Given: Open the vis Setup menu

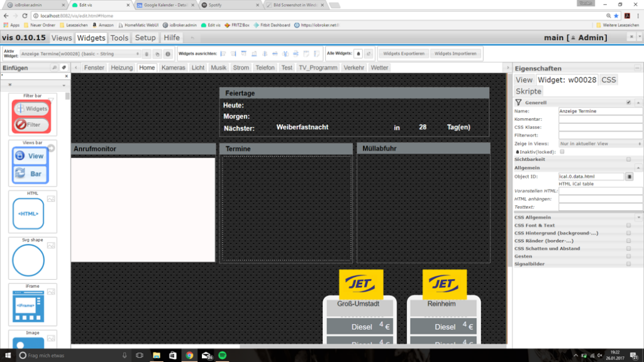Looking at the screenshot, I should tap(145, 38).
